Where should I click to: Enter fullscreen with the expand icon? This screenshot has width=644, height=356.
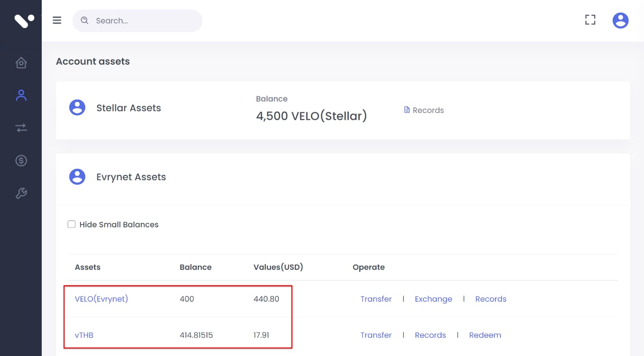click(590, 20)
